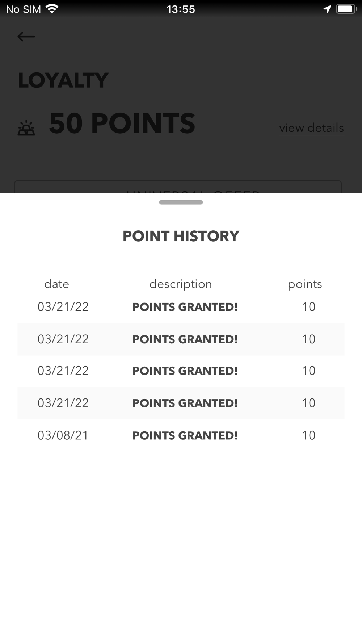
Task: Tap the points column header
Action: click(305, 284)
